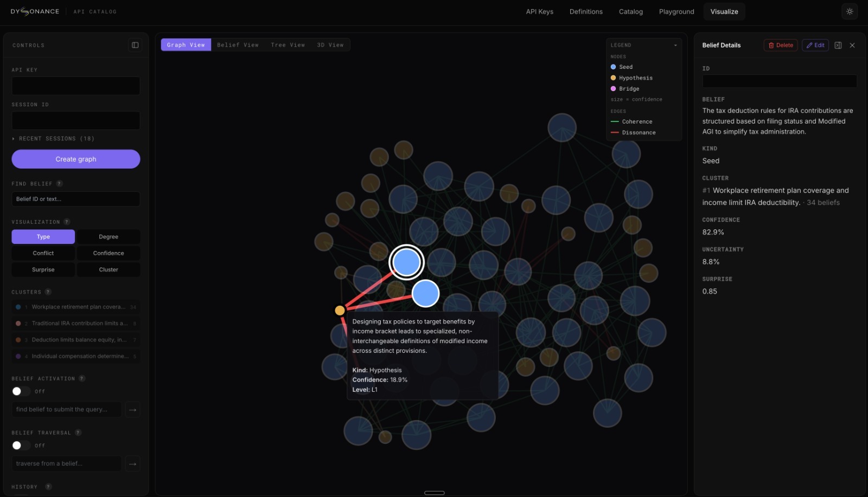Select Workplace retirement plan cluster row
This screenshot has width=868, height=497.
tap(76, 307)
